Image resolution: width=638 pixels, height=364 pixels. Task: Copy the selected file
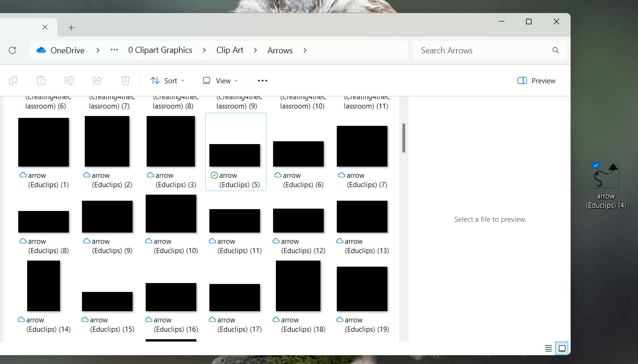pos(13,80)
